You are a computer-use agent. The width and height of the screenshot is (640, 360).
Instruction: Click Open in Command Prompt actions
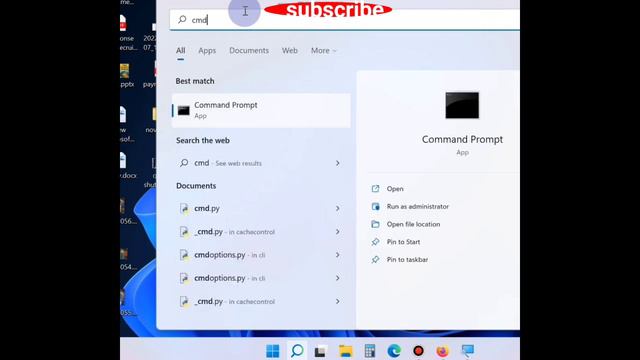(x=395, y=189)
